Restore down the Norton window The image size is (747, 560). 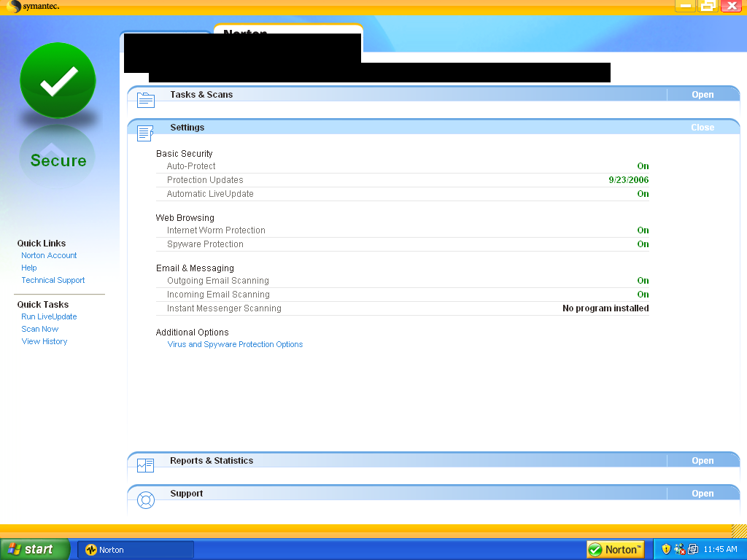tap(708, 6)
